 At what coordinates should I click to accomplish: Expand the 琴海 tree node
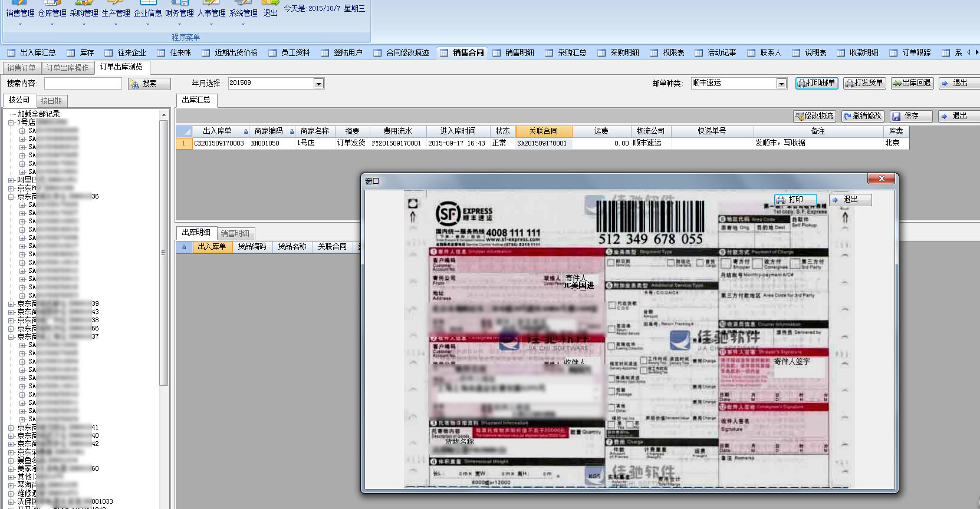[11, 485]
